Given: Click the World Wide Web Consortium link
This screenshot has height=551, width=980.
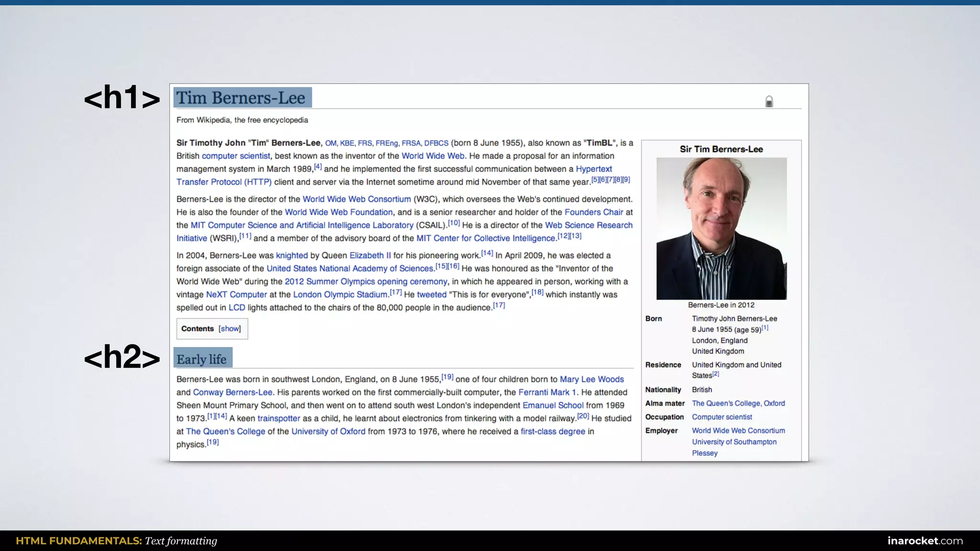Looking at the screenshot, I should click(356, 199).
